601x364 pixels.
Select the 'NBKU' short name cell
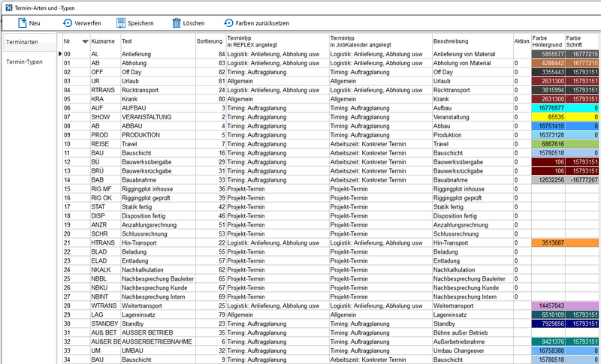click(105, 288)
